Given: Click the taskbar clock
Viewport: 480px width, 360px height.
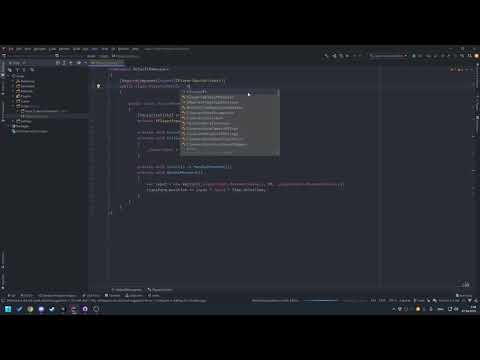Looking at the screenshot, I should pos(469,309).
